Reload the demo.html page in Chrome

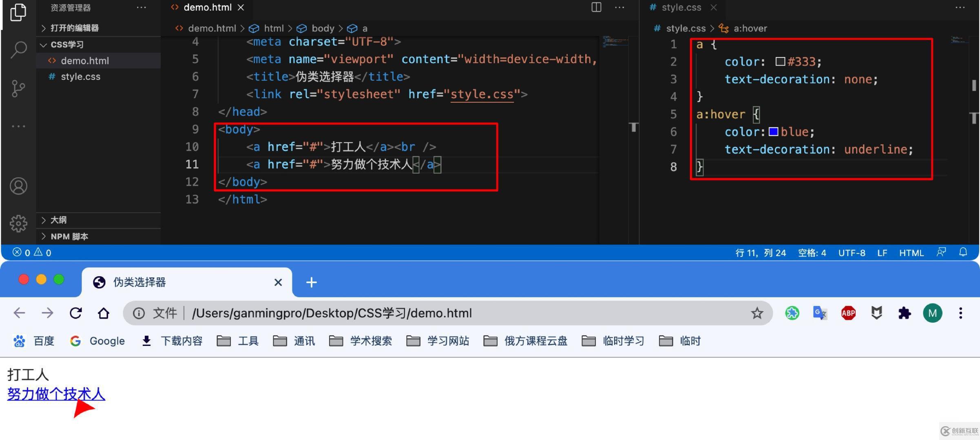point(75,313)
